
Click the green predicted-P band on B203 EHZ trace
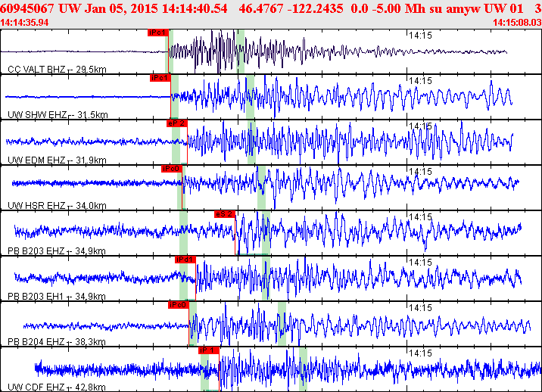point(183,233)
